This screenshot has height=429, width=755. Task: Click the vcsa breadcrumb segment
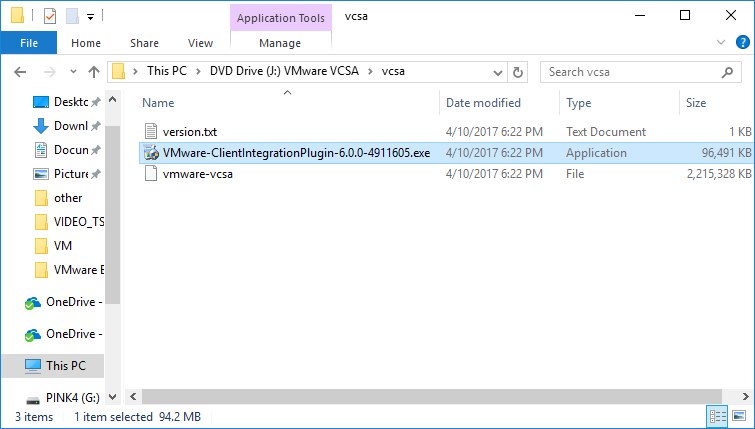pos(393,71)
